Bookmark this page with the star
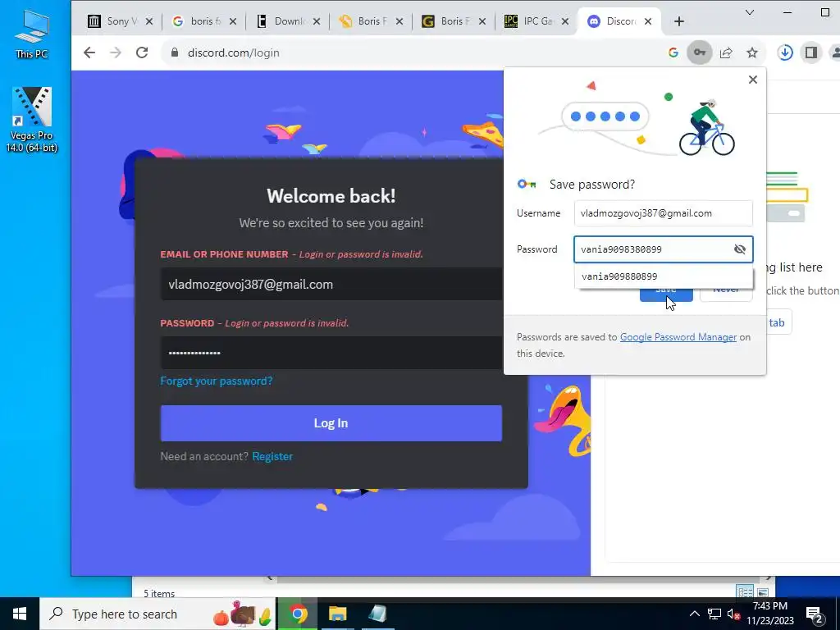 (752, 52)
